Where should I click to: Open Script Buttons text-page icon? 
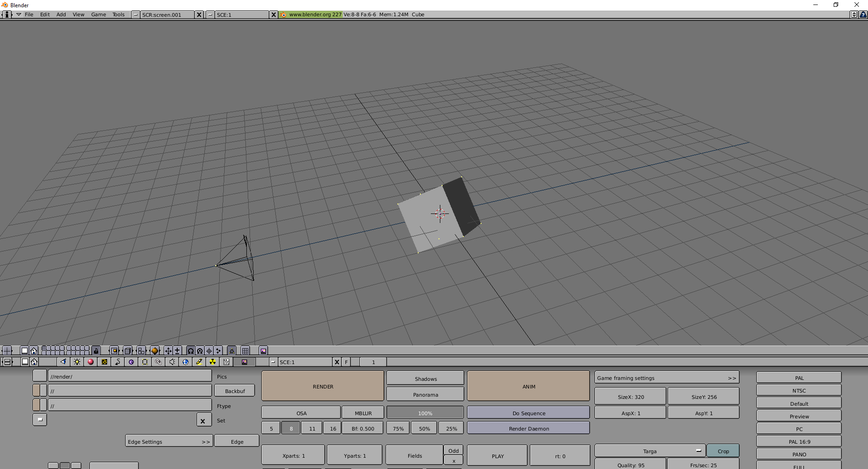coord(226,362)
